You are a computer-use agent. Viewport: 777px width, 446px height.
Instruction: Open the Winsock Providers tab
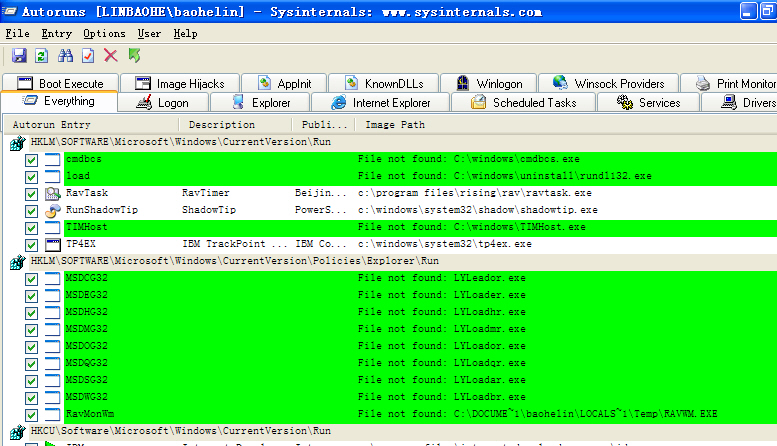pyautogui.click(x=608, y=83)
